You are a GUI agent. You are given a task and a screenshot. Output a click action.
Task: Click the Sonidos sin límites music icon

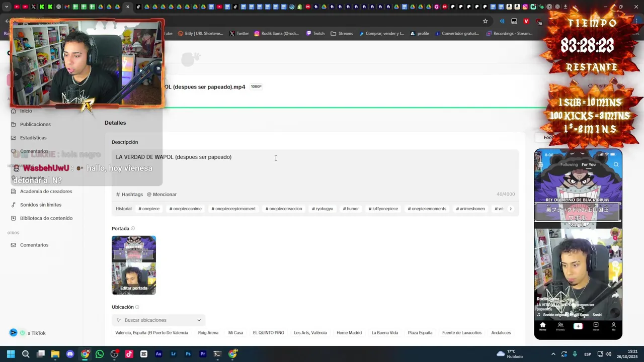(x=14, y=205)
